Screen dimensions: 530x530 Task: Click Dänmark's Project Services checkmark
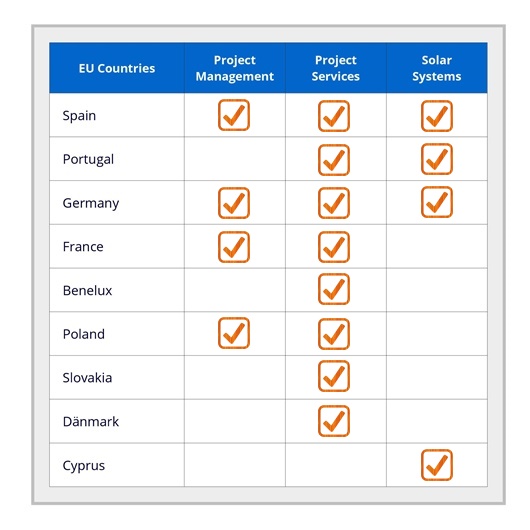pos(334,421)
